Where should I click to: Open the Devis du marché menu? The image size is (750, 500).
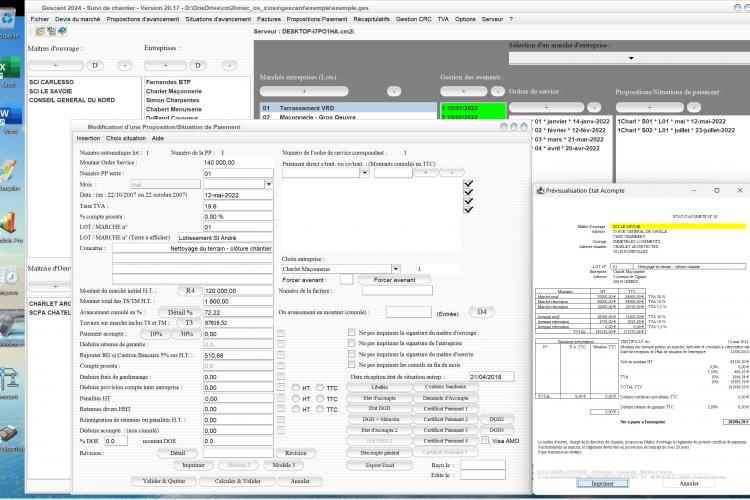coord(77,19)
